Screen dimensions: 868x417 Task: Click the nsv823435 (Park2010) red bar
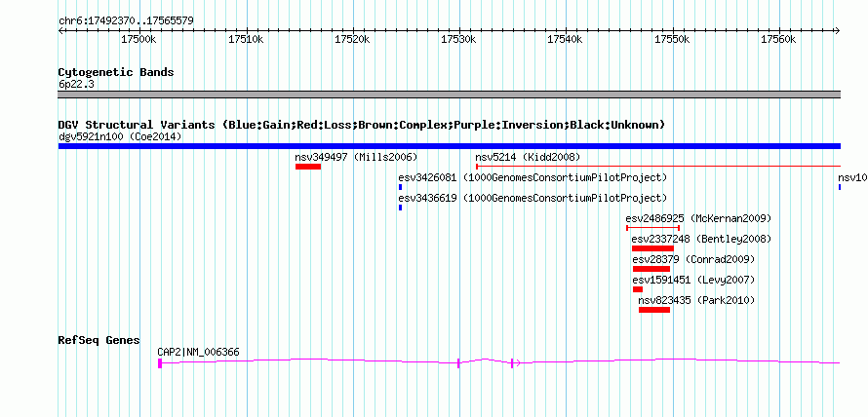click(653, 310)
